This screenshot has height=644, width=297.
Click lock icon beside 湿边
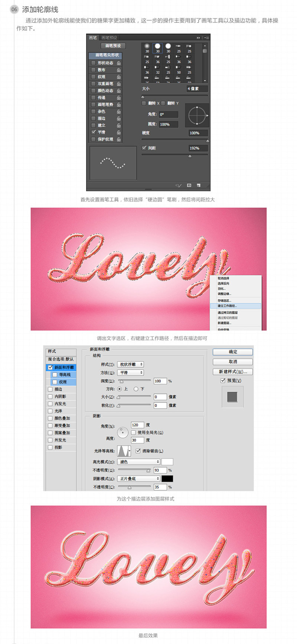(x=119, y=119)
